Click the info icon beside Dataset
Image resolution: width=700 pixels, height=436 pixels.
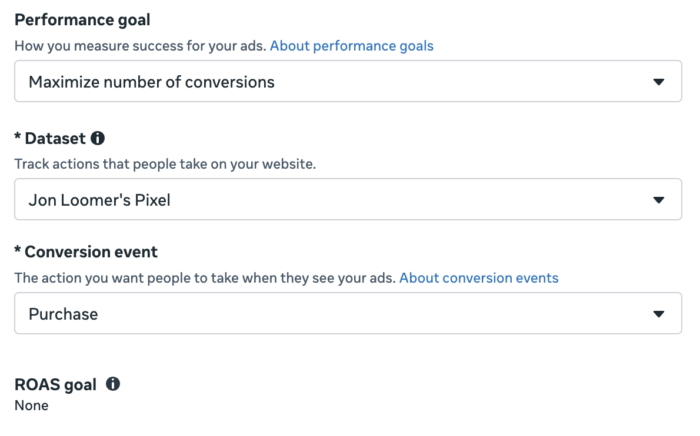(98, 138)
